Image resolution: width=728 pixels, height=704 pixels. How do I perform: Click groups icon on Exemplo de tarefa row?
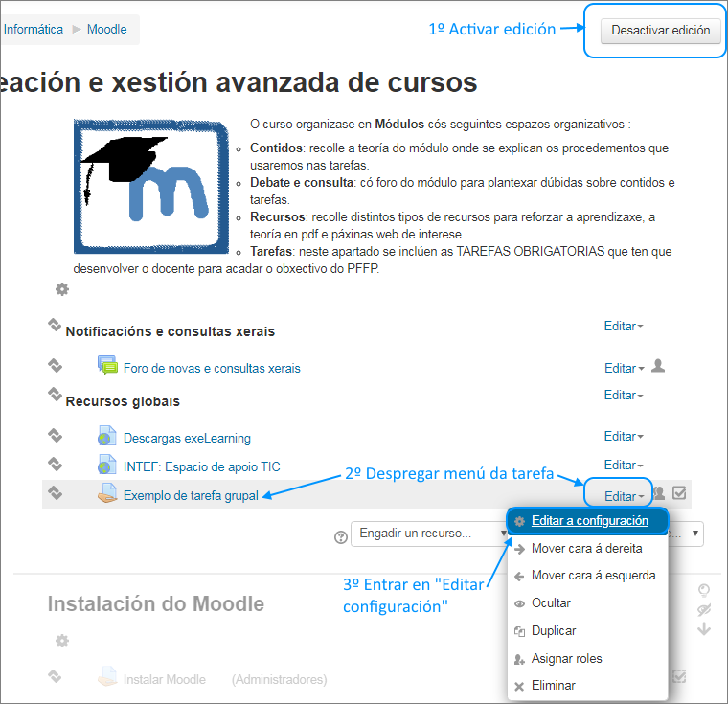[x=659, y=492]
